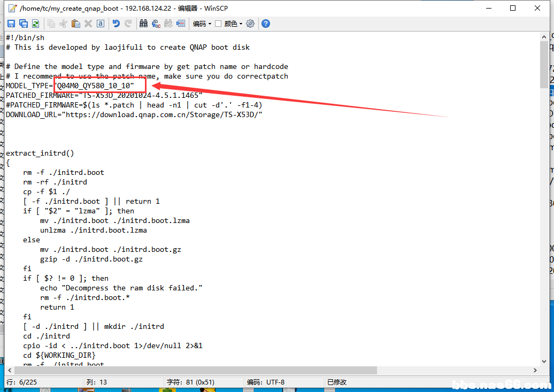Click the Paste clipboard icon
The height and width of the screenshot is (392, 554).
pyautogui.click(x=76, y=24)
